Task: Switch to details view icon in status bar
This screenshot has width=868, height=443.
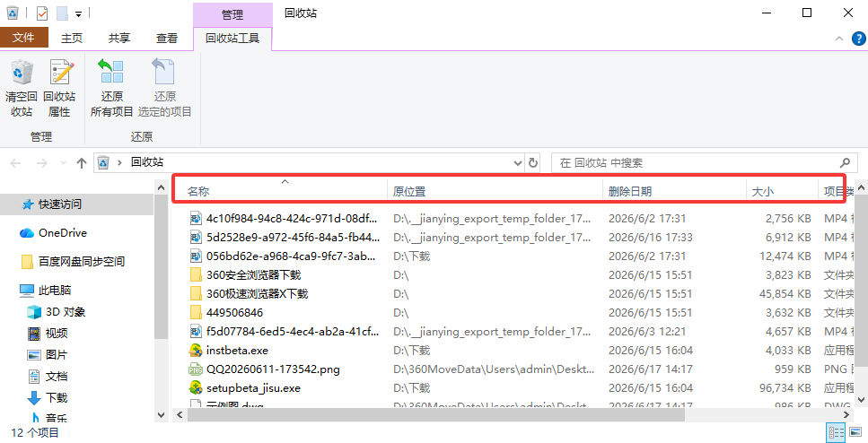Action: point(836,432)
